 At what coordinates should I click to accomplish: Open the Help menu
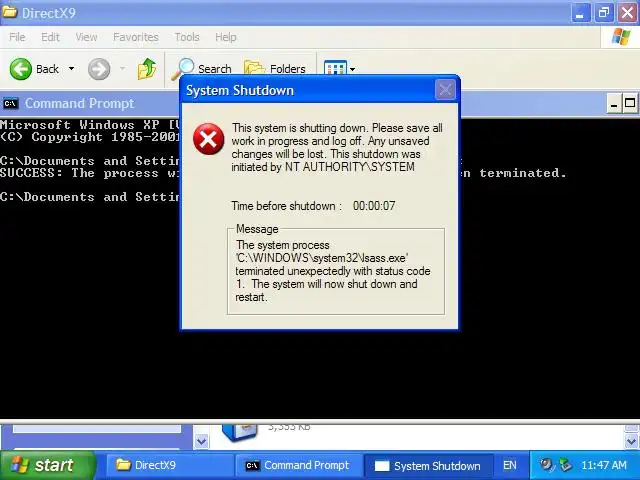click(x=226, y=37)
